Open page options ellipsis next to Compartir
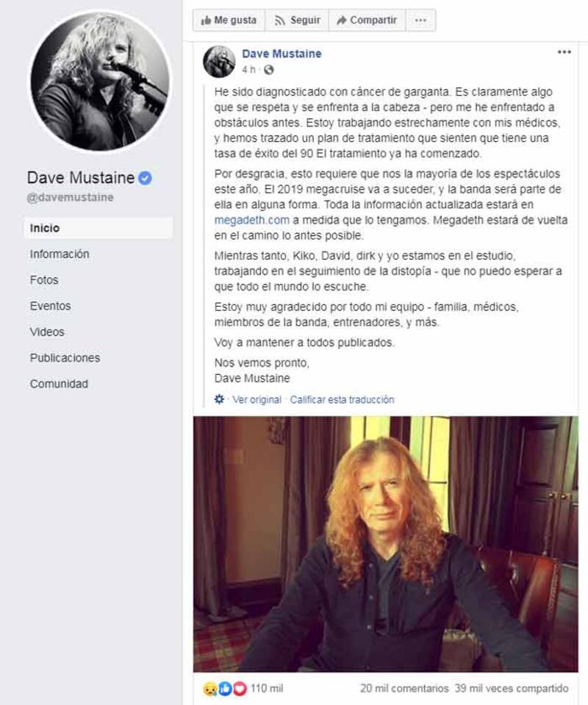The height and width of the screenshot is (705, 588). pos(420,21)
